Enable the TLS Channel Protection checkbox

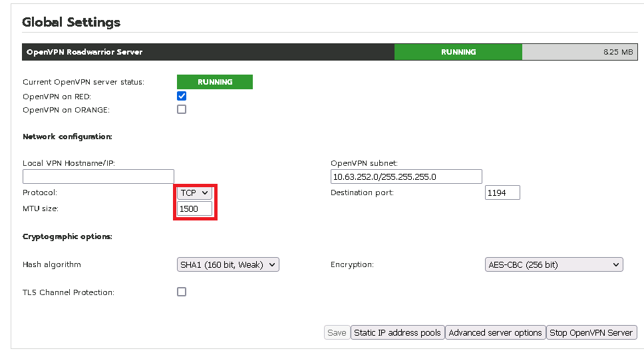coord(182,292)
